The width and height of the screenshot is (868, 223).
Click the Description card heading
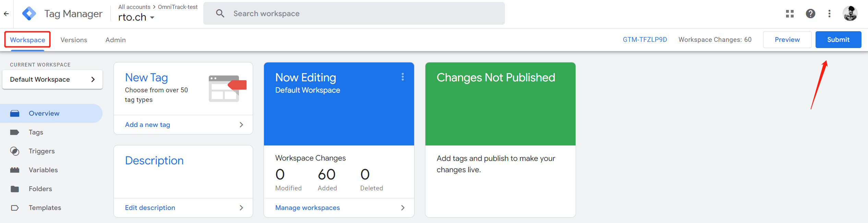[x=154, y=161]
